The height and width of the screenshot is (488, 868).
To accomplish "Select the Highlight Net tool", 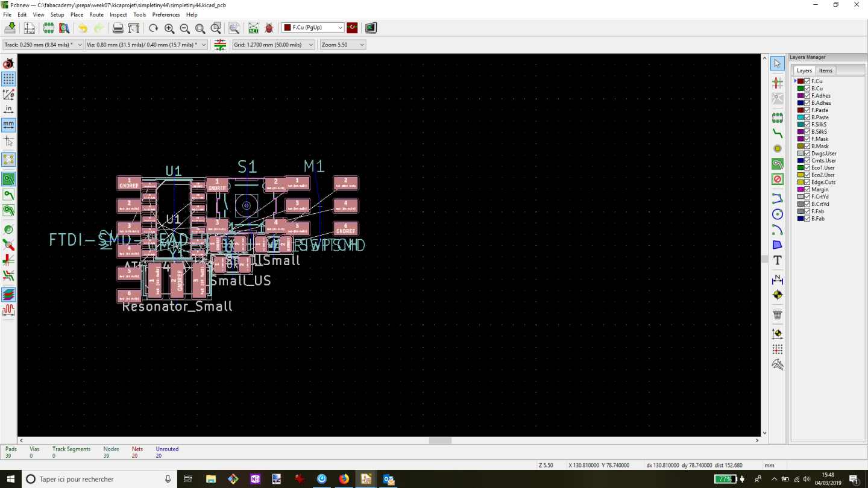I will pyautogui.click(x=778, y=83).
